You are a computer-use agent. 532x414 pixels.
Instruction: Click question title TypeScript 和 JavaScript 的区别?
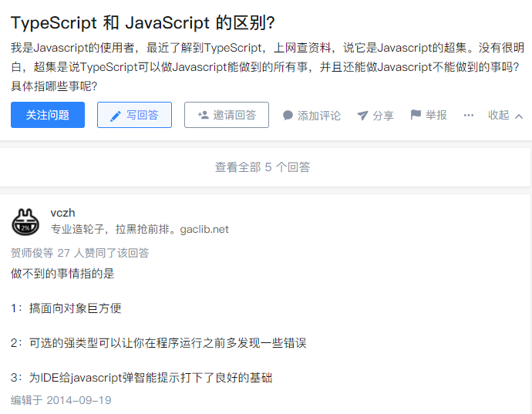(143, 23)
